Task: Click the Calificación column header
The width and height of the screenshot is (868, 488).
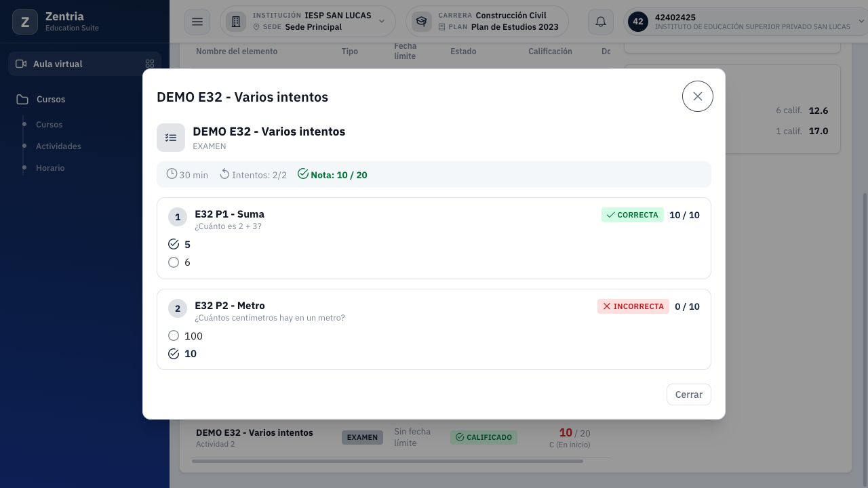Action: pos(550,52)
